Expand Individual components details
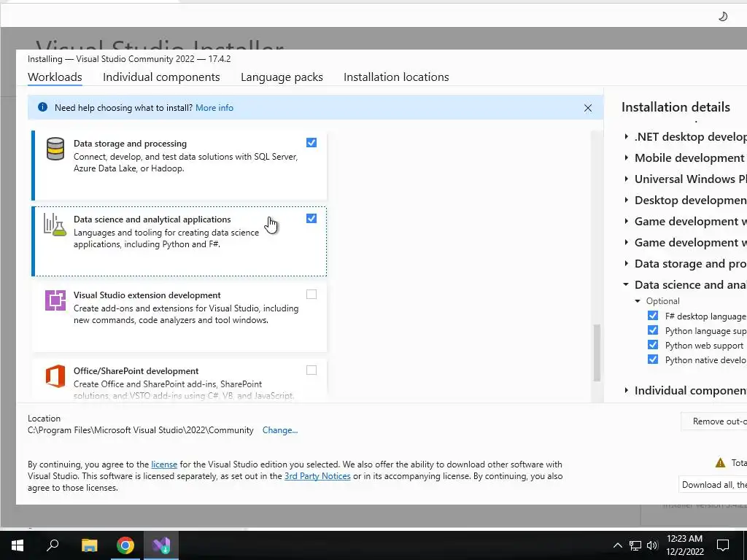The image size is (747, 560). pos(627,391)
